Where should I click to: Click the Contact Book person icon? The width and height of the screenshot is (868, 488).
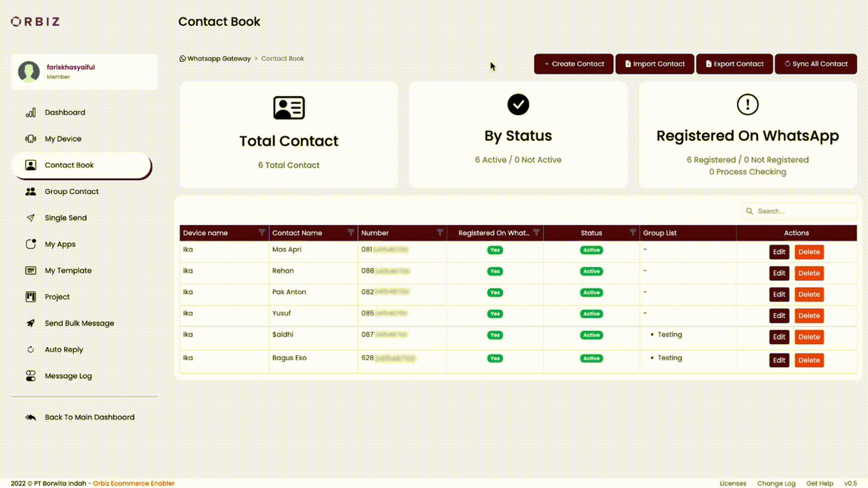tap(31, 165)
